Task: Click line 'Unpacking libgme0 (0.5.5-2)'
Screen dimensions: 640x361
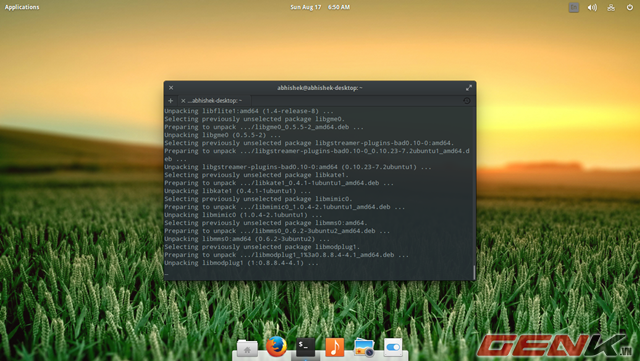Action: pyautogui.click(x=222, y=135)
